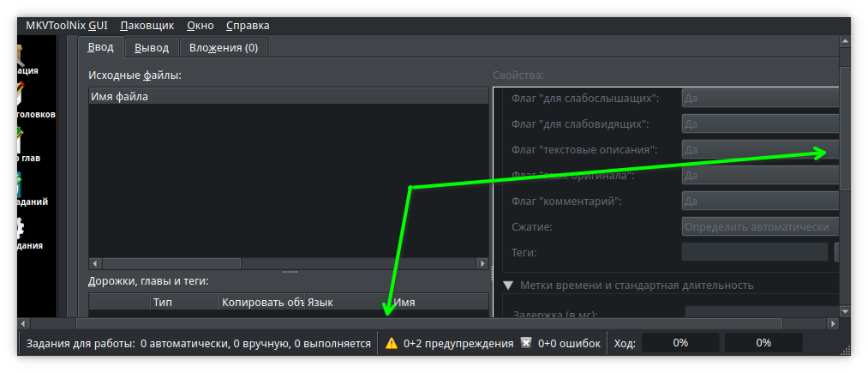Open the Паковщик menu

point(147,26)
